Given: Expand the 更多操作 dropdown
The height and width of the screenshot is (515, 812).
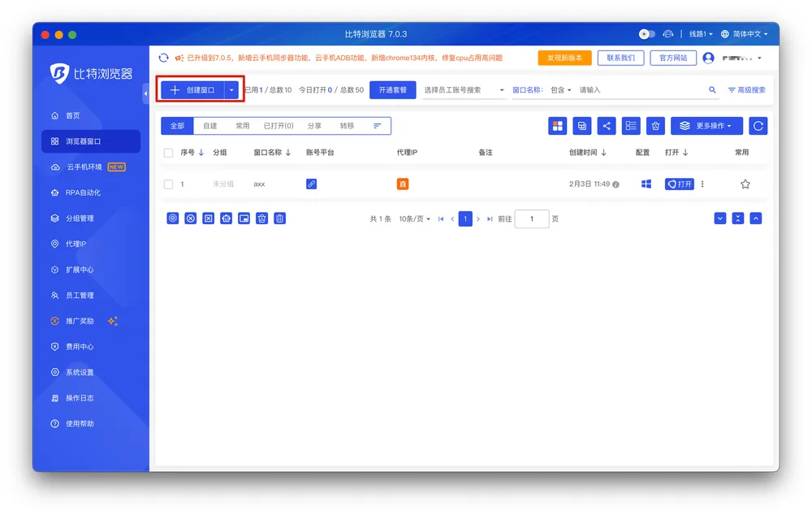Looking at the screenshot, I should [706, 126].
